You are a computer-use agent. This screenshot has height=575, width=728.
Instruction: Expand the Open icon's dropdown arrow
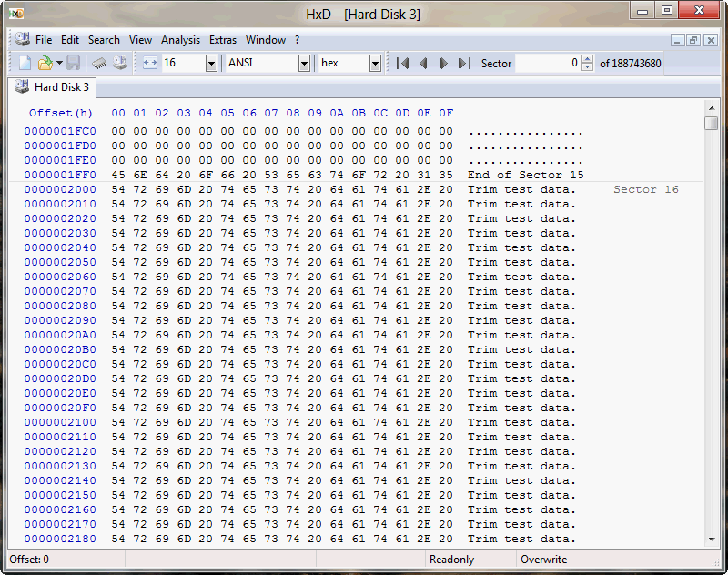pyautogui.click(x=59, y=63)
